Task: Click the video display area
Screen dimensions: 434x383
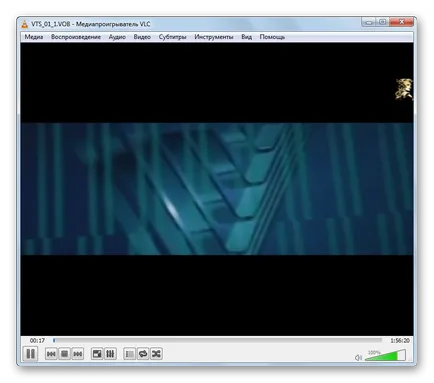Action: [x=217, y=189]
